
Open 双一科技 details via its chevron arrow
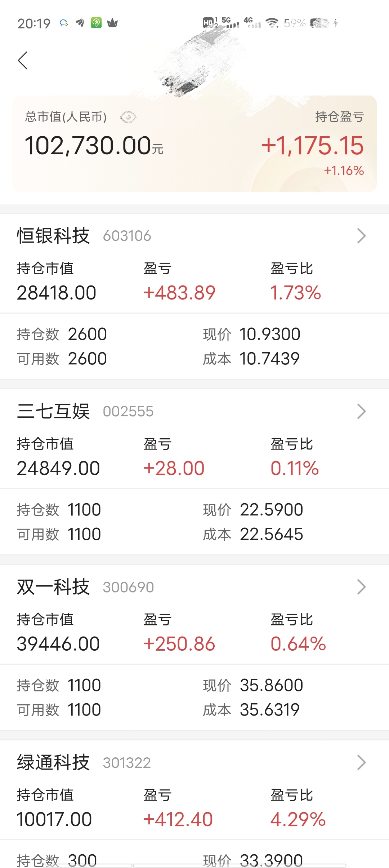(x=361, y=587)
